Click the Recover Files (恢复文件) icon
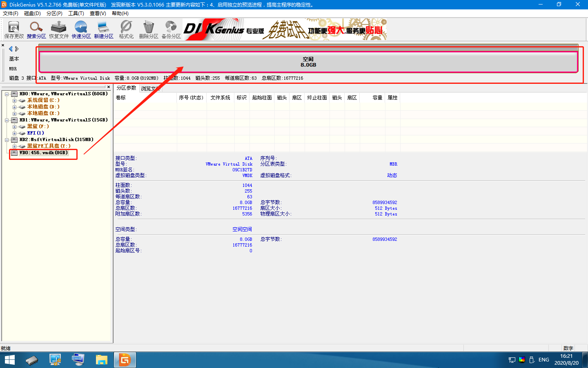Viewport: 588px width, 368px height. click(59, 29)
